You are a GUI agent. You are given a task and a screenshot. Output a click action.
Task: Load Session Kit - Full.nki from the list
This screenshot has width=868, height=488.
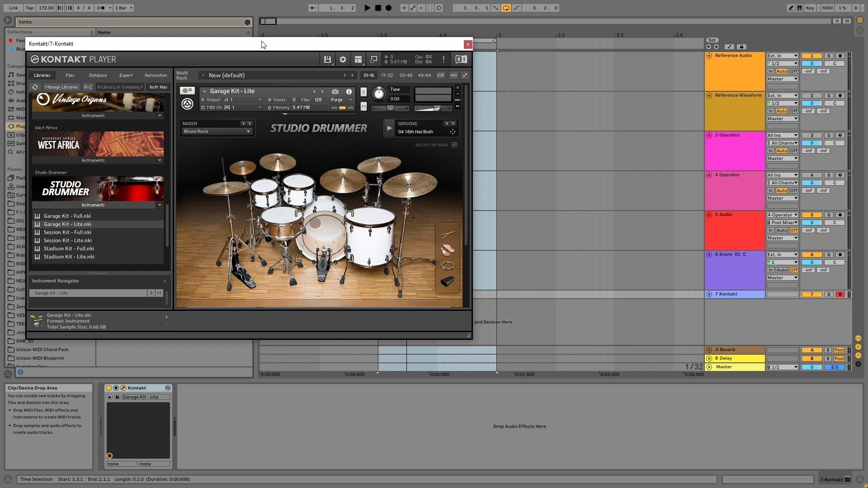pyautogui.click(x=68, y=232)
